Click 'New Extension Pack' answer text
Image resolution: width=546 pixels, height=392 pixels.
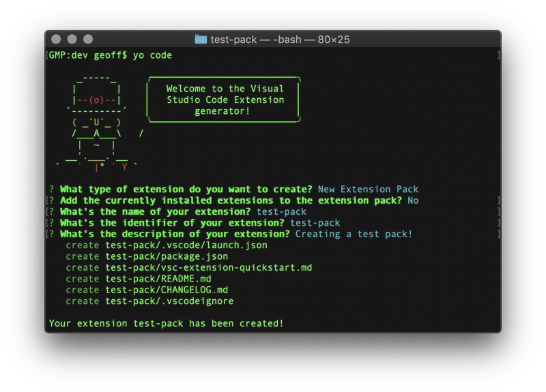pos(368,190)
